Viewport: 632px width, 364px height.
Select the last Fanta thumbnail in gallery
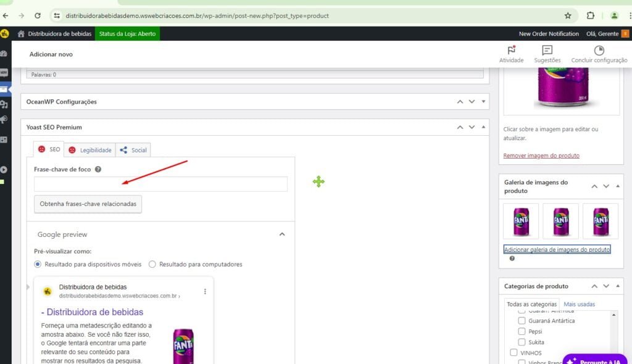coord(601,221)
